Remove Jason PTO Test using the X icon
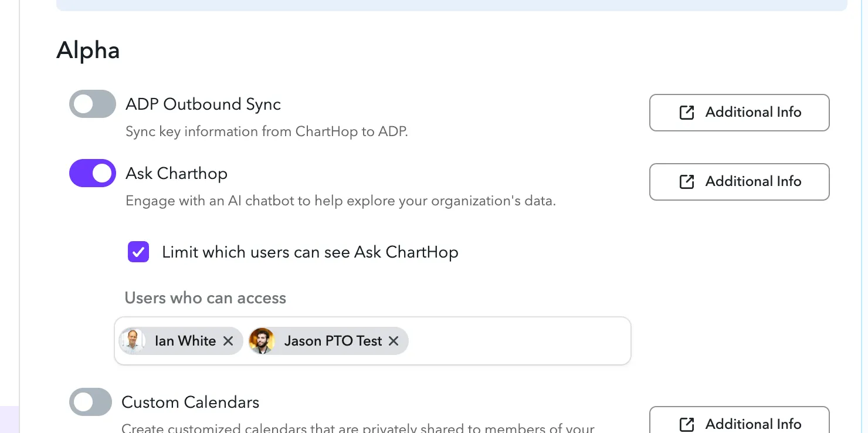 394,341
